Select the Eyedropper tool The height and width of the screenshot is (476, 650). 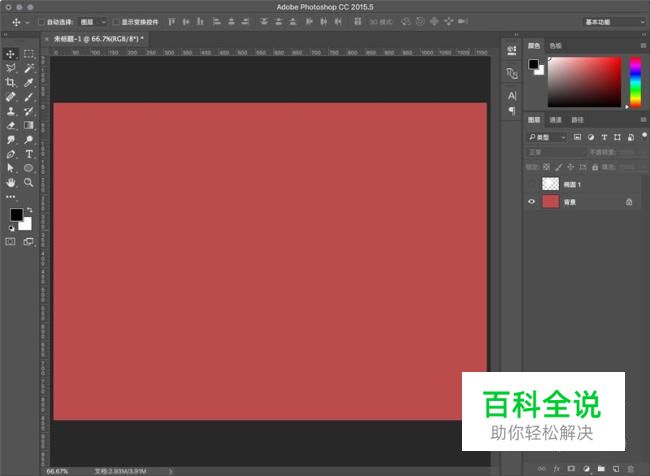[x=29, y=82]
